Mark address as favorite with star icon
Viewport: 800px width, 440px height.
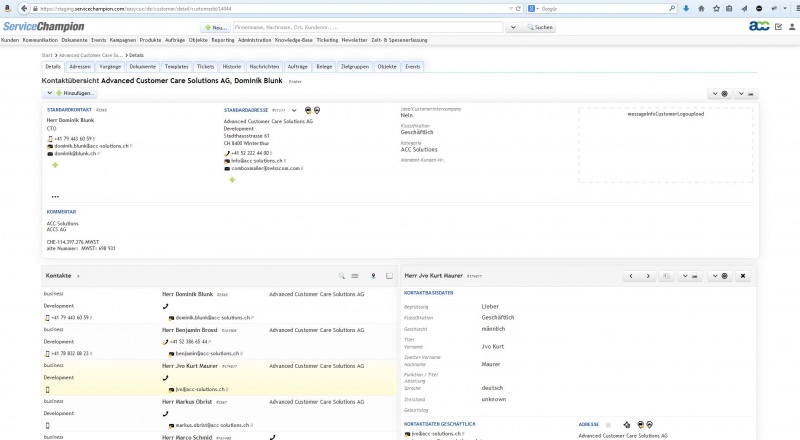click(x=608, y=425)
